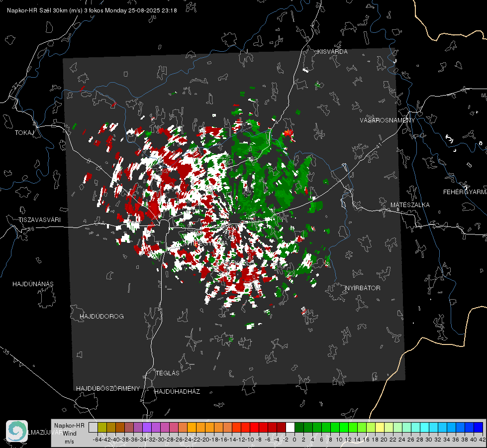Click the 0 legend value

(294, 440)
